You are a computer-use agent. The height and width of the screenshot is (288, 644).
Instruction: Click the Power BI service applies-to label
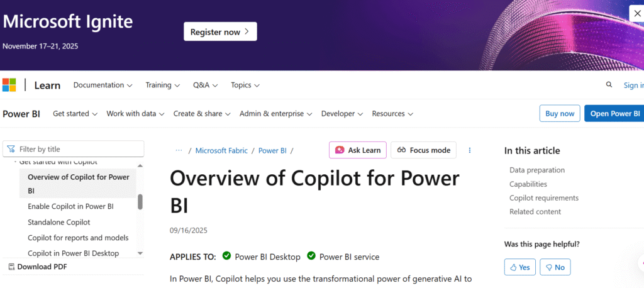coord(350,257)
